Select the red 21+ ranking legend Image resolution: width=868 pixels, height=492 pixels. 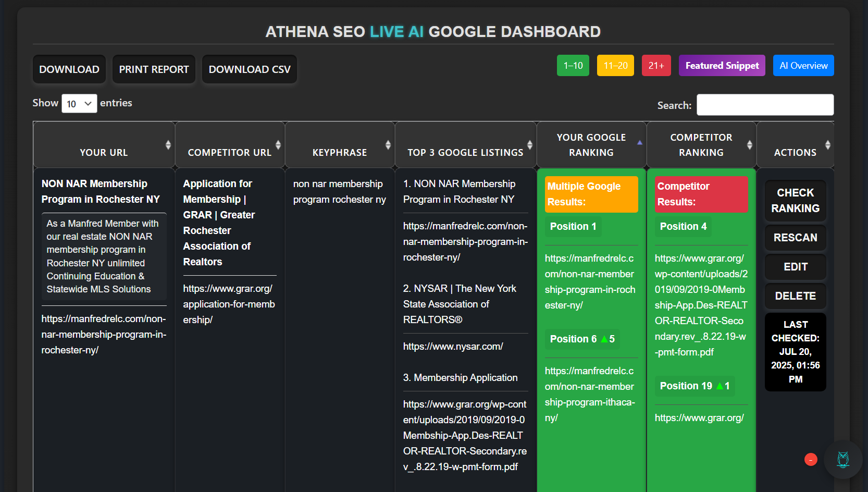[656, 66]
